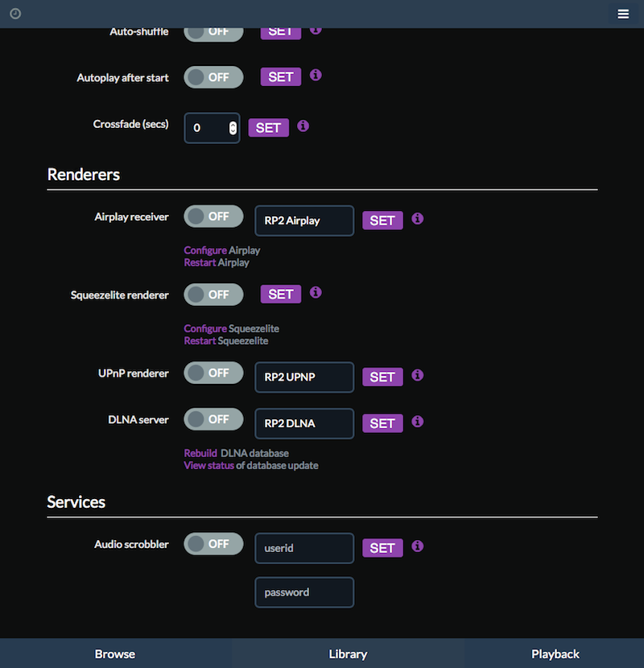Viewport: 644px width, 668px height.
Task: Click SET for UPnP renderer
Action: (382, 377)
